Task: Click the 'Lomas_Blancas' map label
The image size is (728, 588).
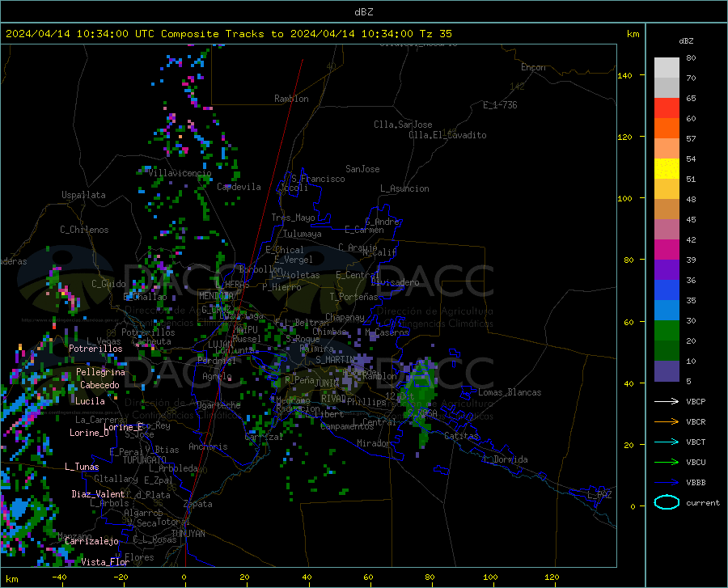Action: pos(510,392)
